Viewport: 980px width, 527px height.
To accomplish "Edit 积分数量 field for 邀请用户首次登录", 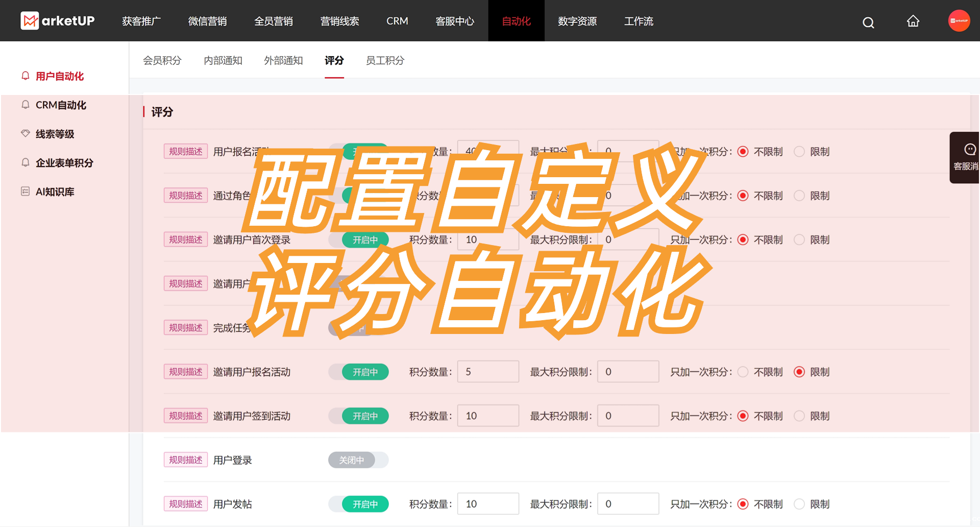I will tap(488, 239).
